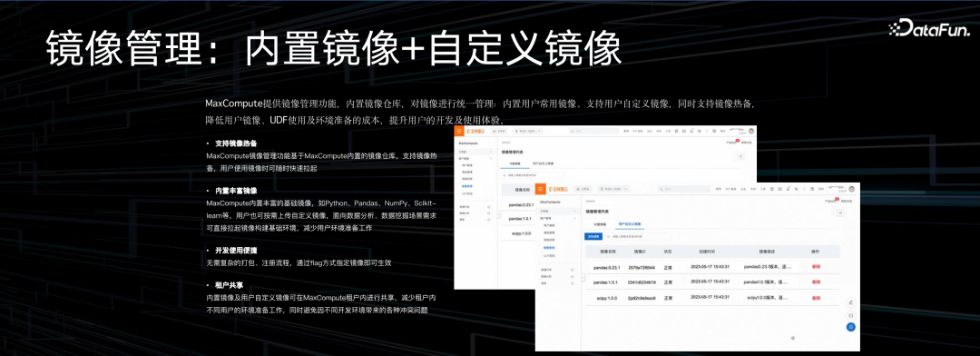The width and height of the screenshot is (980, 356).
Task: Click the refresh icon in back window's image list
Action: tap(740, 156)
